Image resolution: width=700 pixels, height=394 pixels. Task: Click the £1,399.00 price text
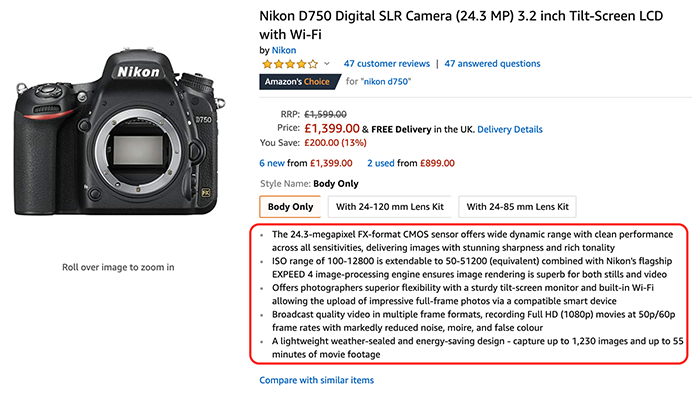coord(332,129)
